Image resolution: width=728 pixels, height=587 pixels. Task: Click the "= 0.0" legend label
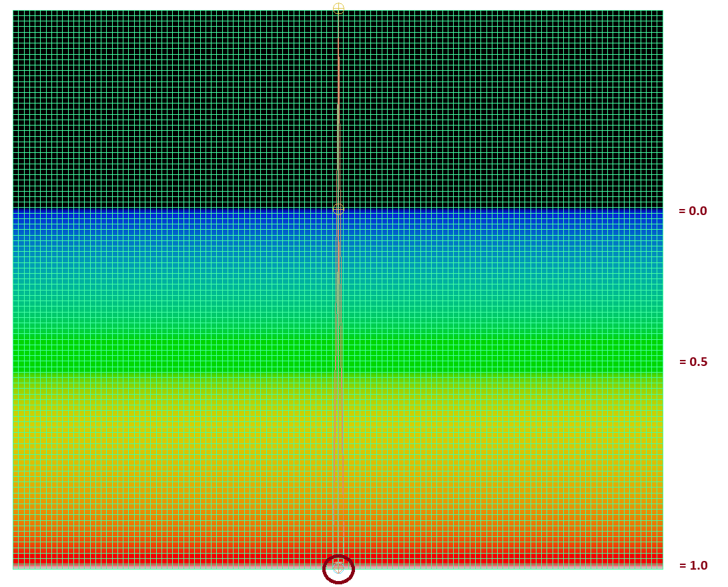(693, 211)
